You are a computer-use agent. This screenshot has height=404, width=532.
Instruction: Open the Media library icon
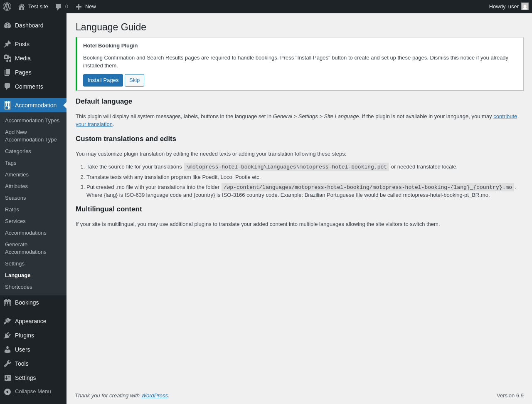(x=7, y=58)
